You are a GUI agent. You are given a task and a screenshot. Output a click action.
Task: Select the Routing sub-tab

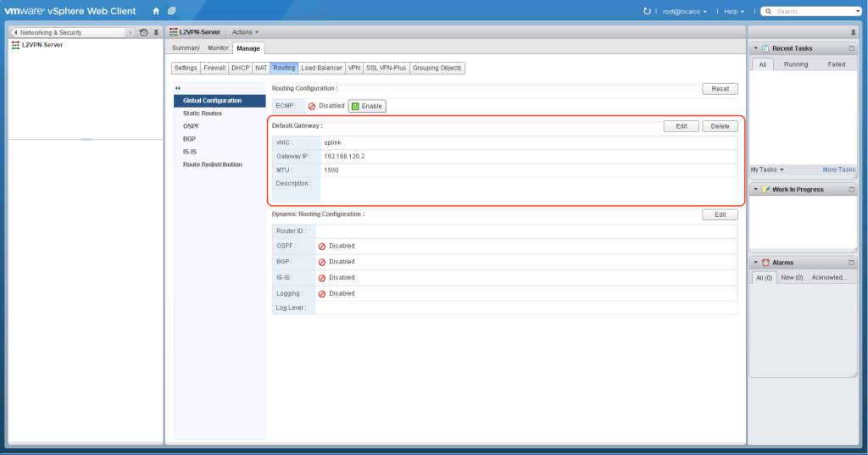click(284, 68)
